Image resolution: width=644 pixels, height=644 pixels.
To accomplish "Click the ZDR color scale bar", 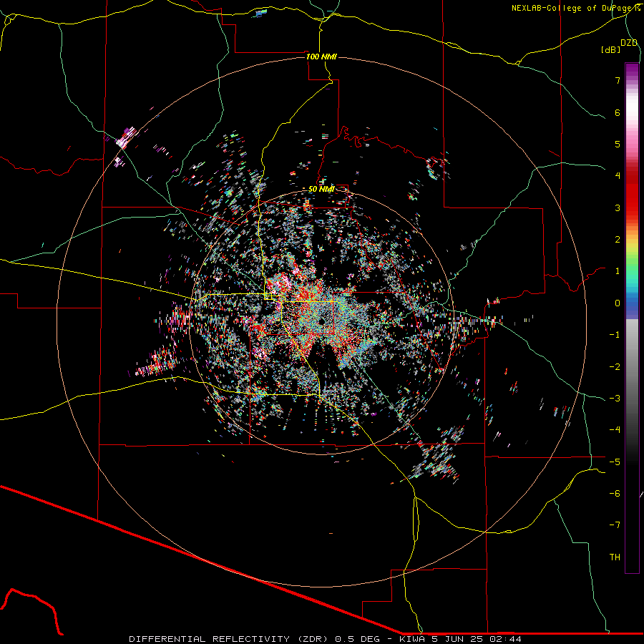I will point(632,318).
